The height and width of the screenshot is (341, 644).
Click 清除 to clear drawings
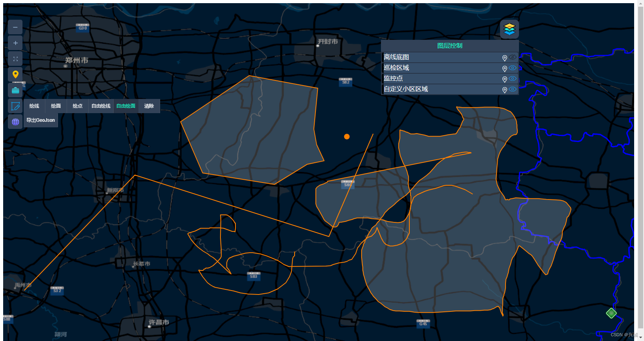point(149,106)
